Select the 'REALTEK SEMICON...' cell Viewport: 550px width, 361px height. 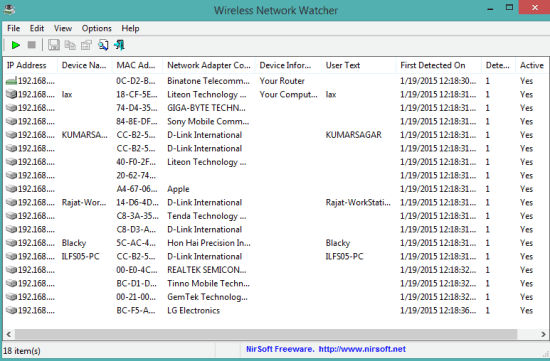(x=207, y=270)
